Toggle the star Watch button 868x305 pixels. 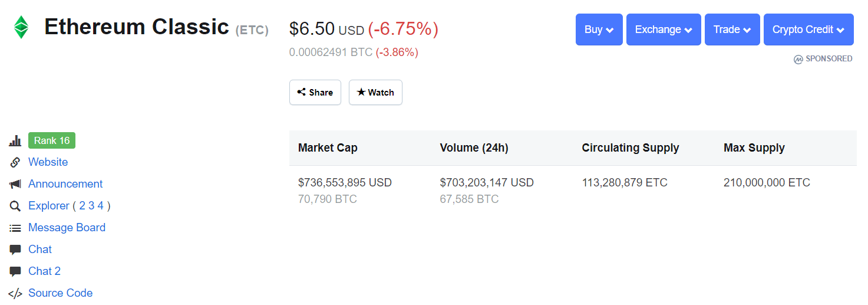(375, 93)
